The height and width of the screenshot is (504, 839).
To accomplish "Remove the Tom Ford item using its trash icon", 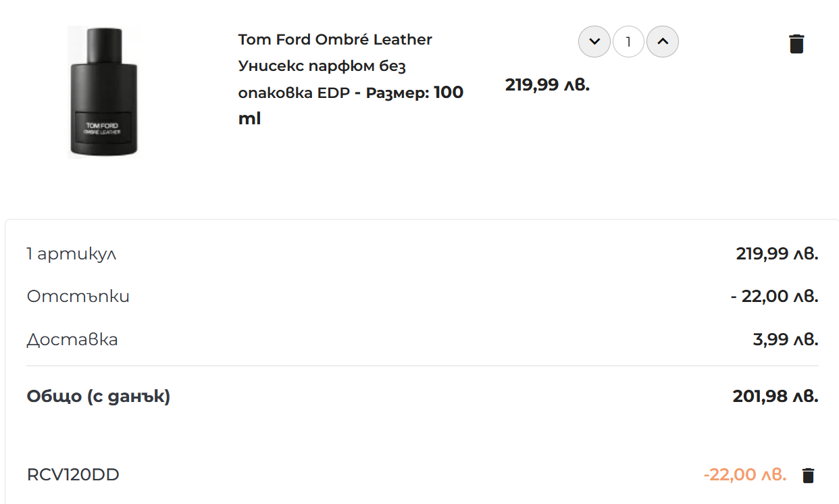I will (796, 44).
